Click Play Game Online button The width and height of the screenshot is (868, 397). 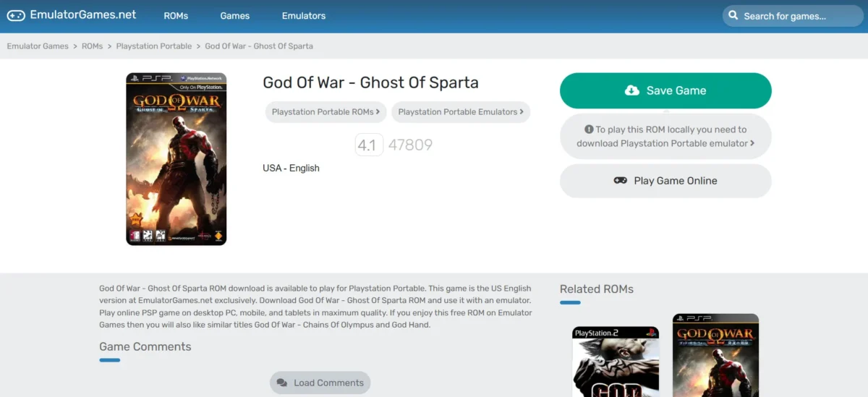[x=665, y=181]
